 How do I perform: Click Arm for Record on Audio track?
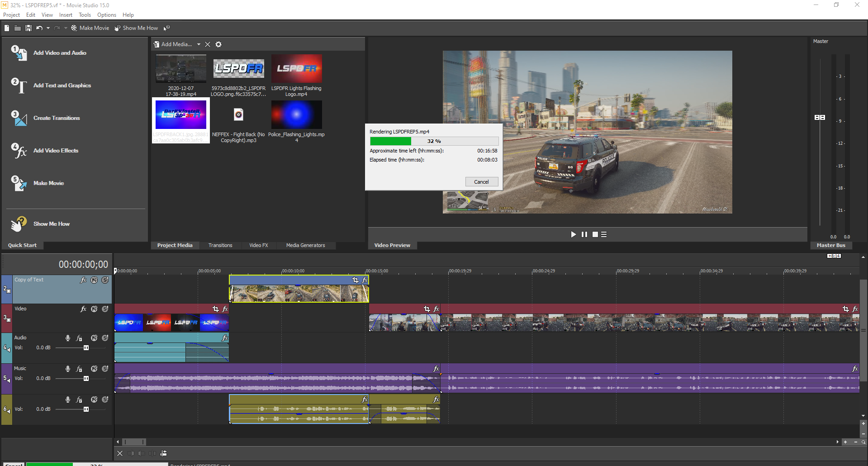click(x=68, y=338)
